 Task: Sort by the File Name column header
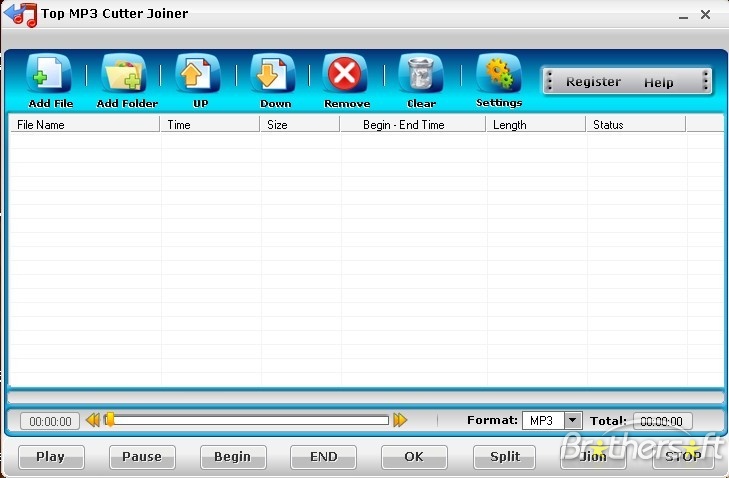pos(85,125)
